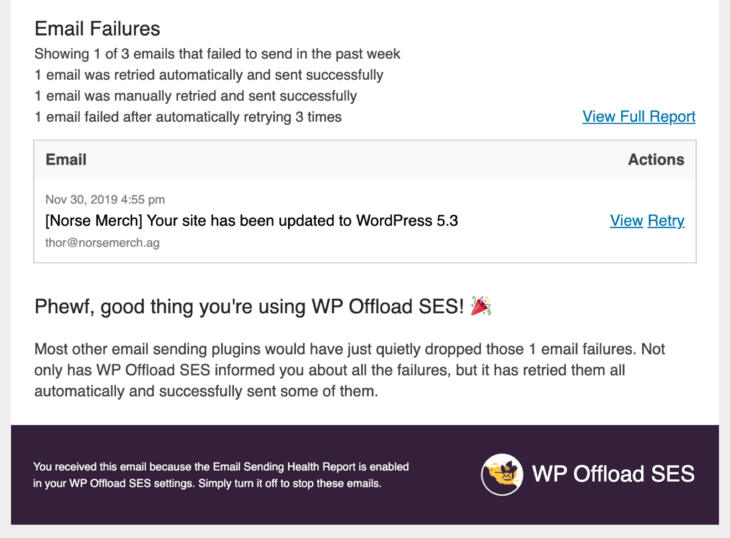Screen dimensions: 730x538
Task: Click the 'Most other email sending plugins' paragraph
Action: pyautogui.click(x=350, y=370)
